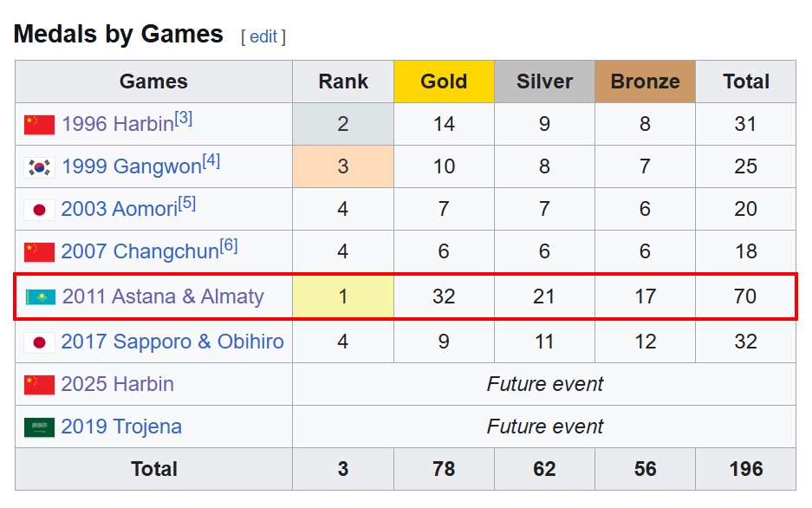Click the China flag beside 1996 Harbin

coord(39,125)
